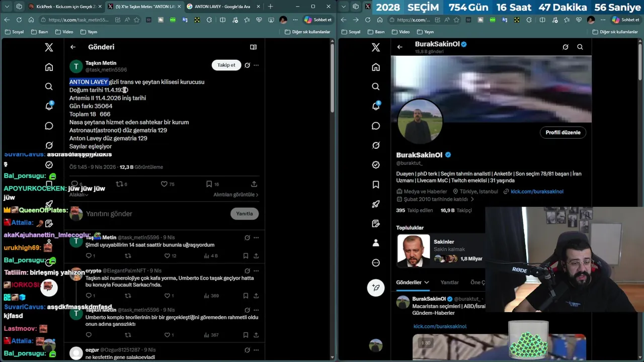The width and height of the screenshot is (644, 362).
Task: Click Grok icon beside BurakSakinOl profile header
Action: click(566, 47)
